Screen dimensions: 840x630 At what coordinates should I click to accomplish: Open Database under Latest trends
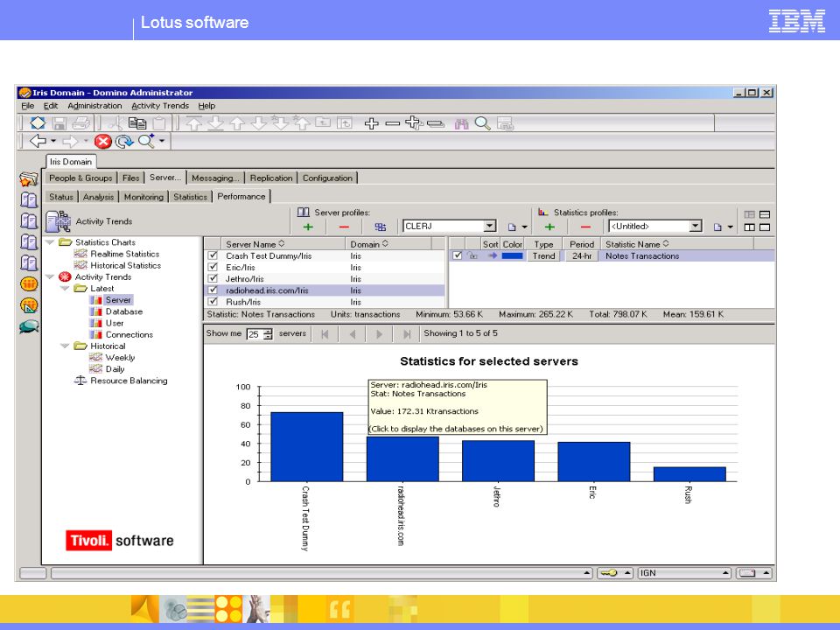tap(123, 311)
